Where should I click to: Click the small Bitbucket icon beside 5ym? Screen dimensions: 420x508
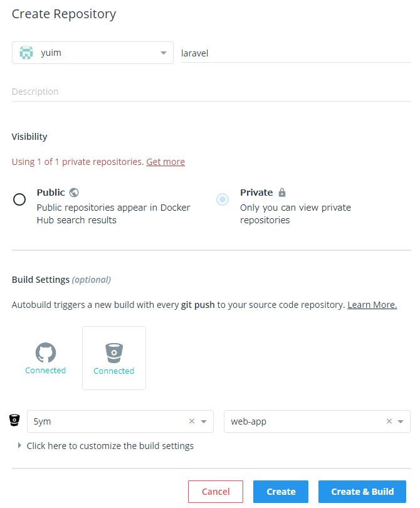coord(14,421)
